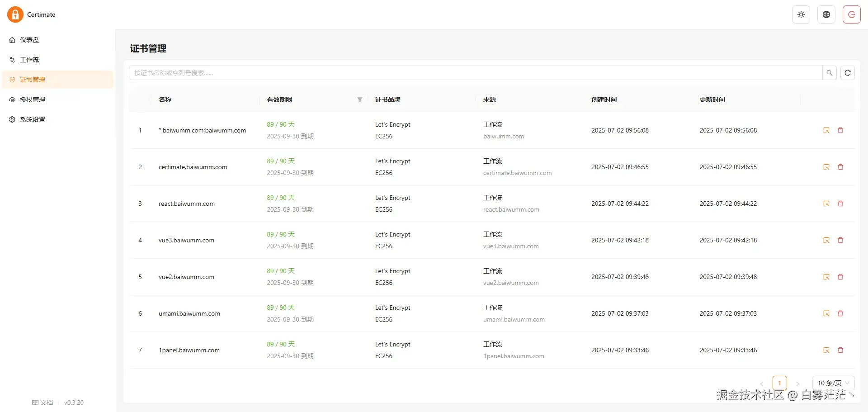This screenshot has height=412, width=868.
Task: Click the 1panel.baiwumm.com name cell
Action: pos(189,350)
